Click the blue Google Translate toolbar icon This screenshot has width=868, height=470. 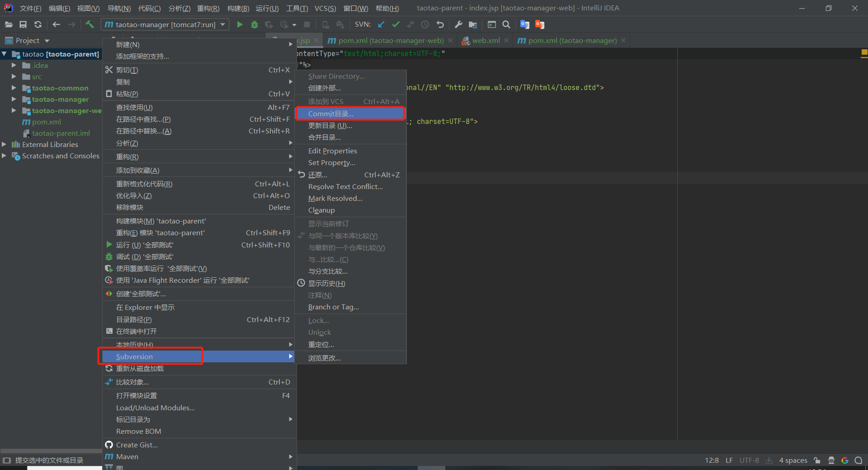click(x=524, y=24)
